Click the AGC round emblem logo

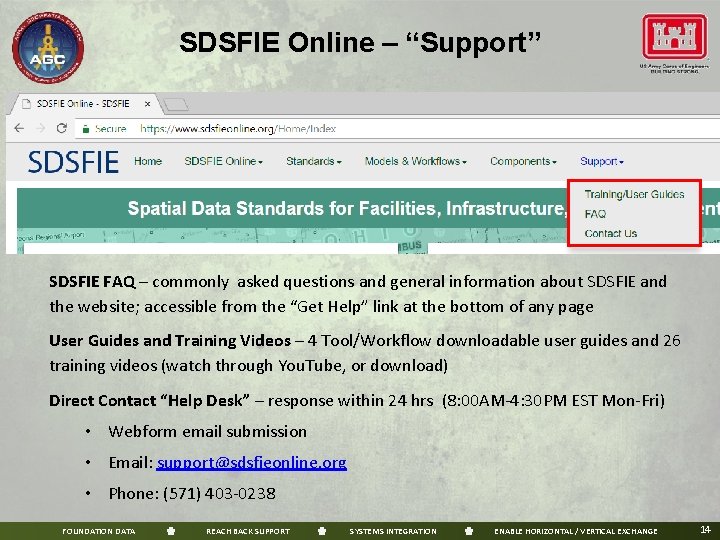[x=48, y=48]
